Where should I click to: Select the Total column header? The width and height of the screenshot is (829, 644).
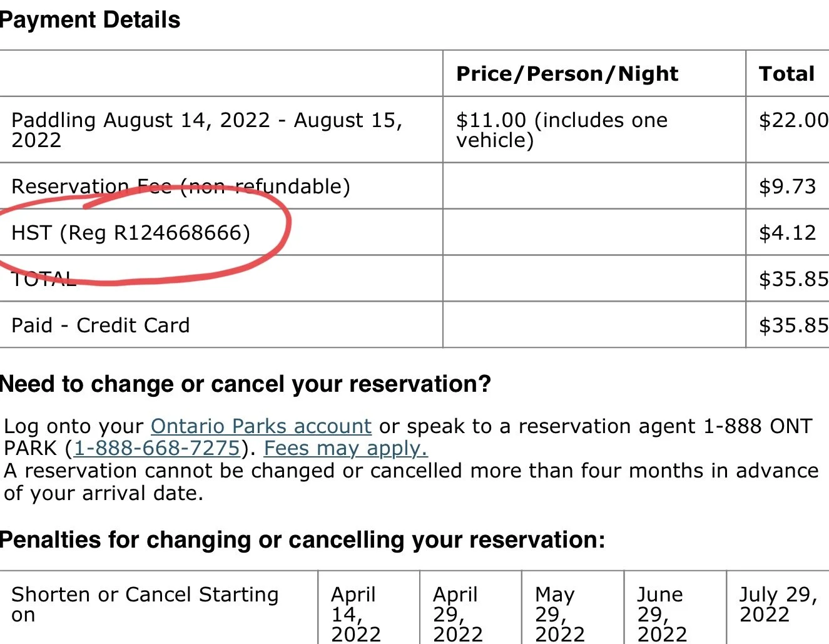(x=786, y=74)
